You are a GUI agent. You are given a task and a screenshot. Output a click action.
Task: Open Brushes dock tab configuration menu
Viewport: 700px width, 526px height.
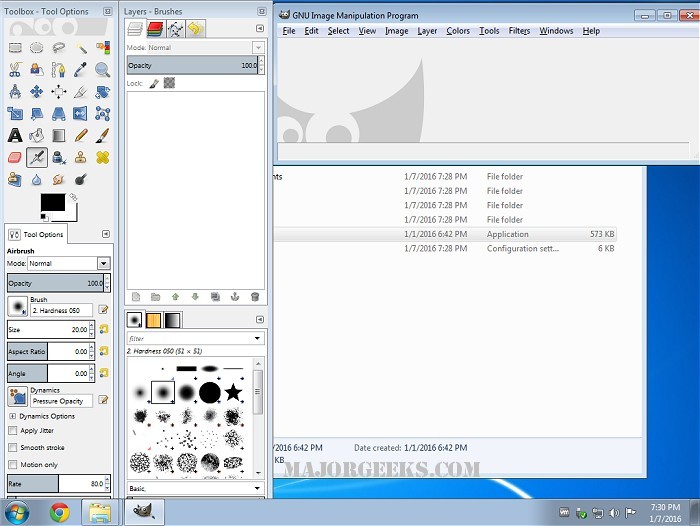tap(260, 319)
